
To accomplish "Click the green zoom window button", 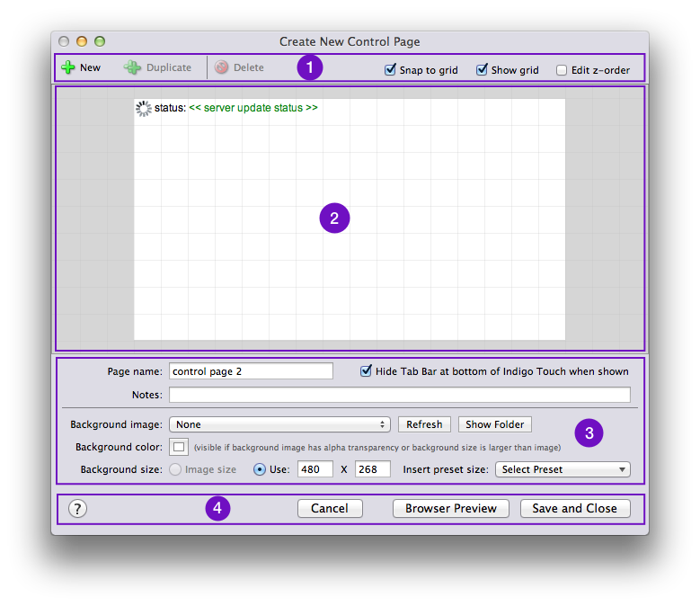I will tap(100, 41).
